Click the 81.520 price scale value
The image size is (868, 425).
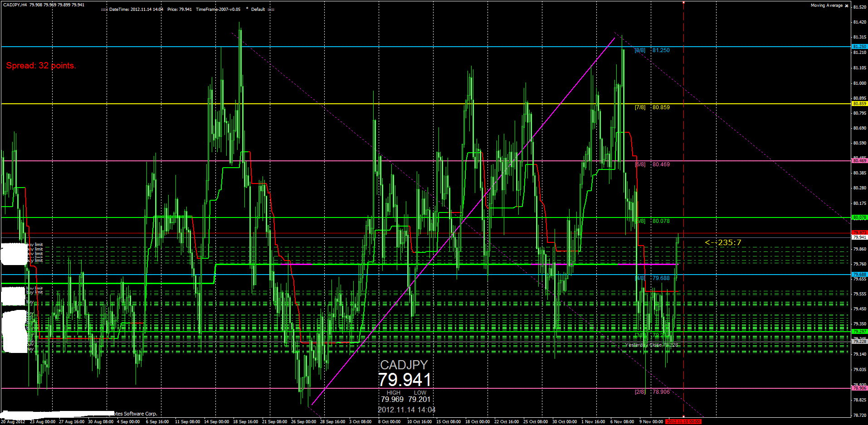[x=859, y=7]
